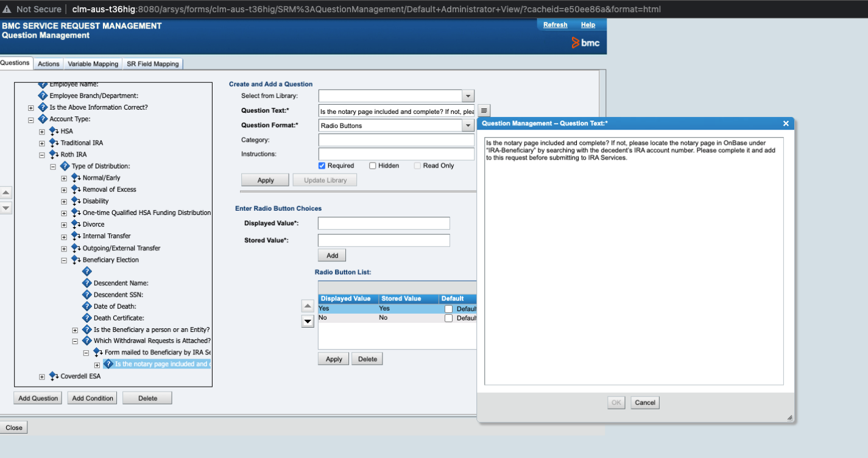The image size is (868, 458).
Task: Open the Question Text expand editor icon
Action: point(484,110)
